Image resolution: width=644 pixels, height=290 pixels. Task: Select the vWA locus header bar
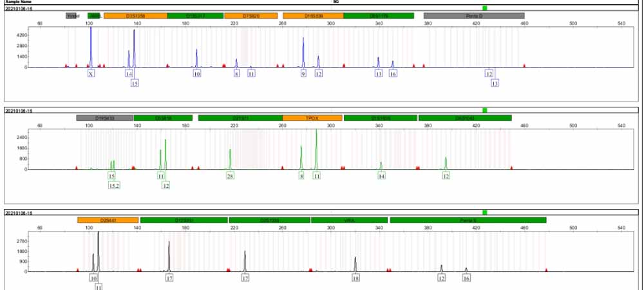pyautogui.click(x=349, y=221)
